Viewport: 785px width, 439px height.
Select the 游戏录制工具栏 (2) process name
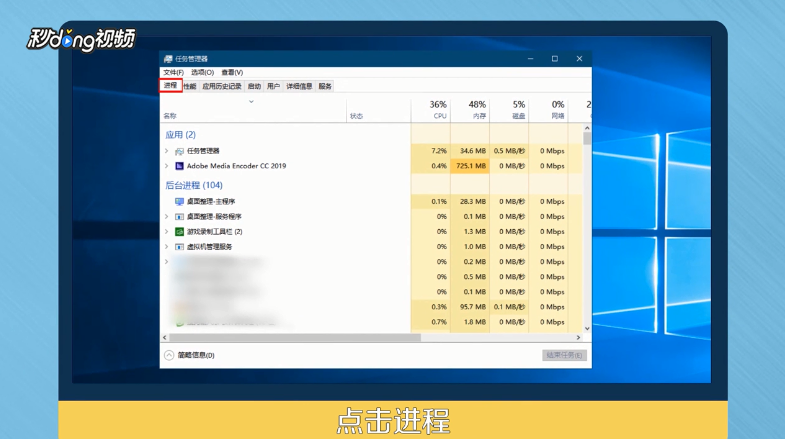click(214, 231)
